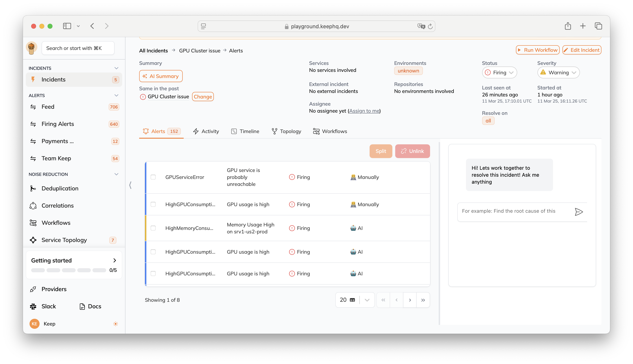633x364 pixels.
Task: Click Edit Incident button
Action: (582, 50)
